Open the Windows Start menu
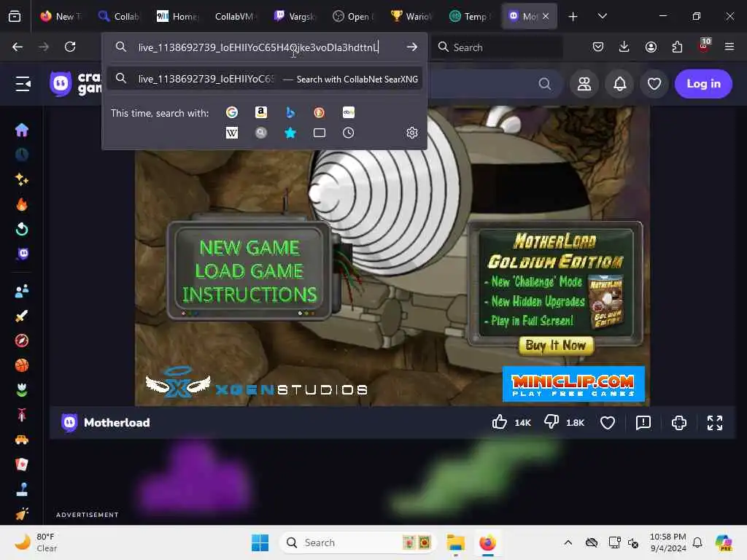This screenshot has width=747, height=560. (260, 542)
